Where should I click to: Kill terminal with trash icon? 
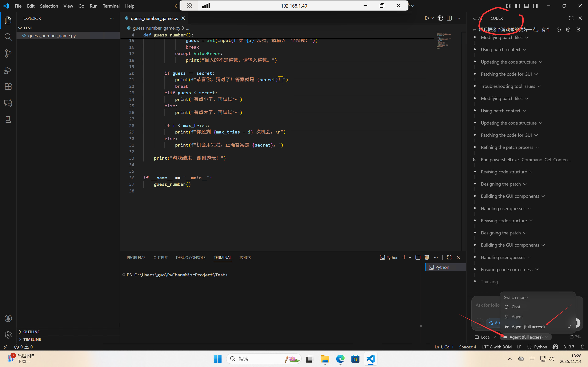pos(427,257)
